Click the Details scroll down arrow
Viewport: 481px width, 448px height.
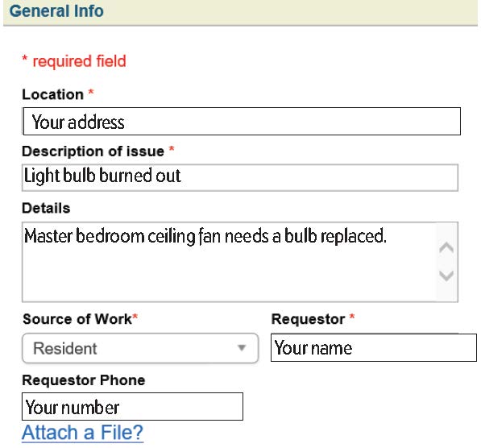click(x=446, y=276)
